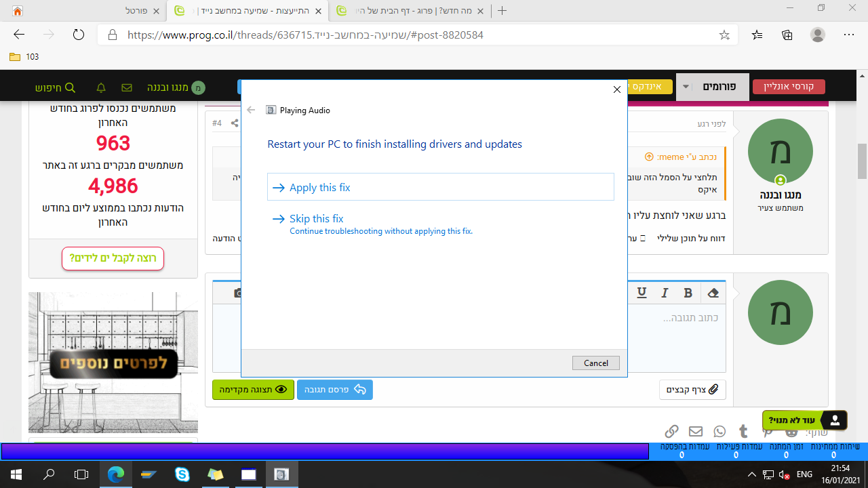Switch the ENG input language
Viewport: 868px width, 488px height.
[x=805, y=474]
